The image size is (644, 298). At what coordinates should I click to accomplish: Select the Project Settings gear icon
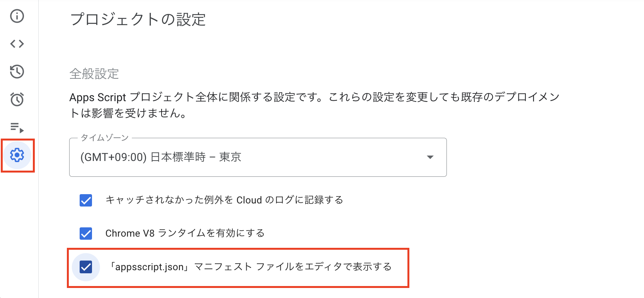(17, 155)
